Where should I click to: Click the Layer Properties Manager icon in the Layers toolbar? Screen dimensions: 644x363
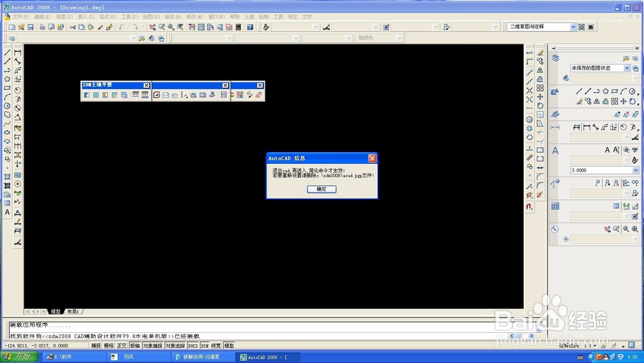(12, 38)
